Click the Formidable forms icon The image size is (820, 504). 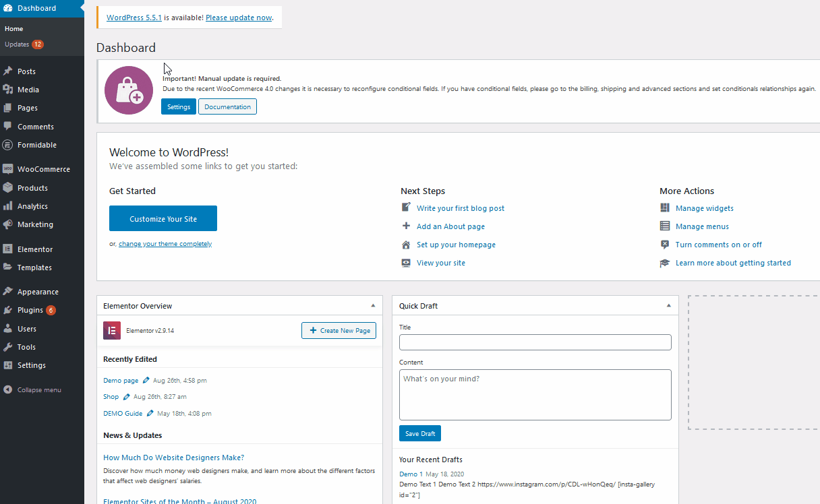click(8, 144)
